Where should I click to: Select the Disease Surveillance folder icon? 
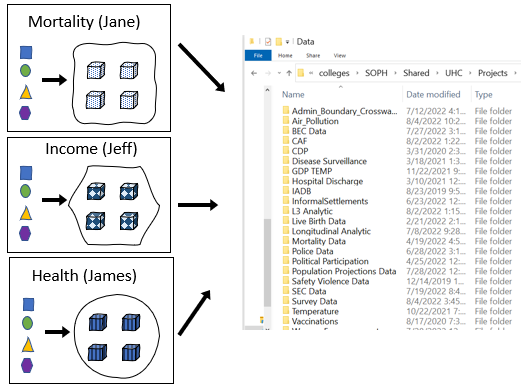pyautogui.click(x=286, y=161)
